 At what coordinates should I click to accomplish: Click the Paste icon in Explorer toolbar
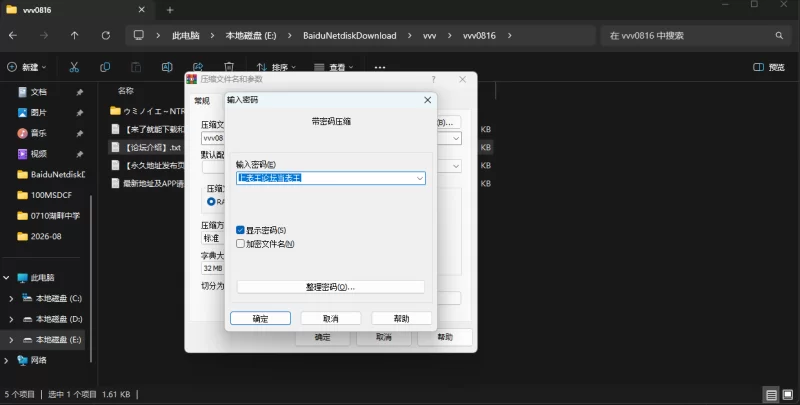tap(136, 67)
